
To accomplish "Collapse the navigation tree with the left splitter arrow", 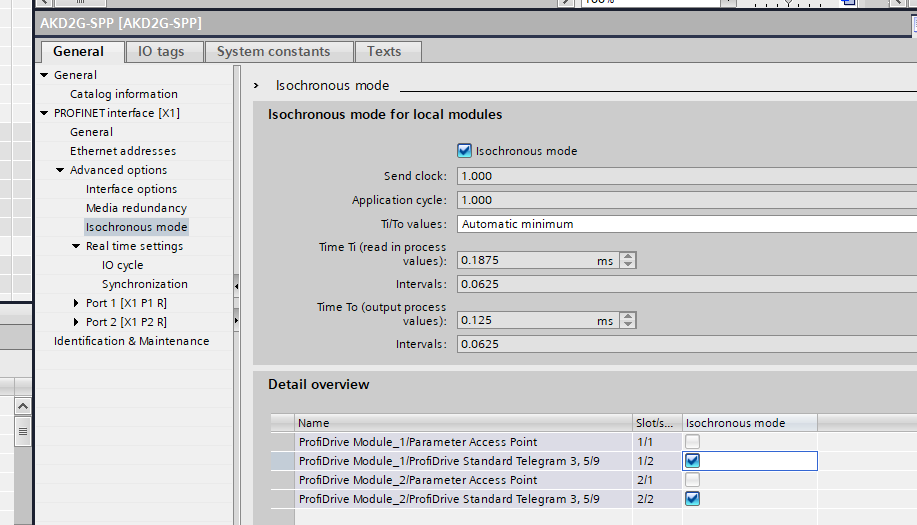I will pos(236,286).
